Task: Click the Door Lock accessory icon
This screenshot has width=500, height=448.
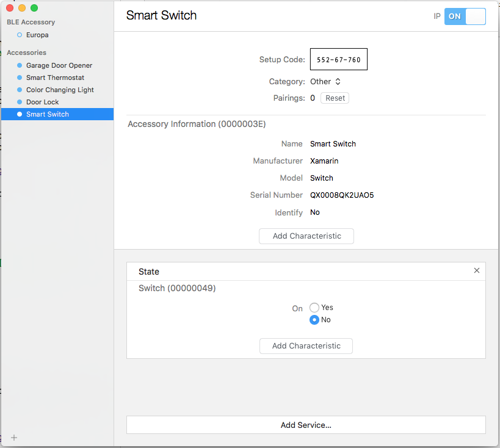Action: pos(21,102)
